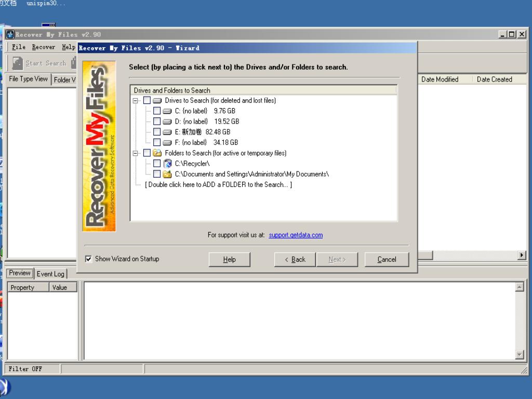
Task: Click the 'Drives and Folders to Search' header
Action: (x=263, y=90)
